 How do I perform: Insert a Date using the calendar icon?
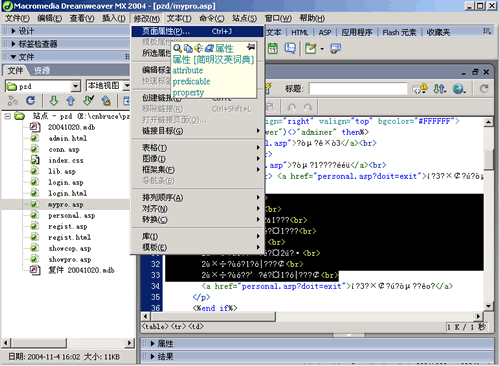(273, 49)
